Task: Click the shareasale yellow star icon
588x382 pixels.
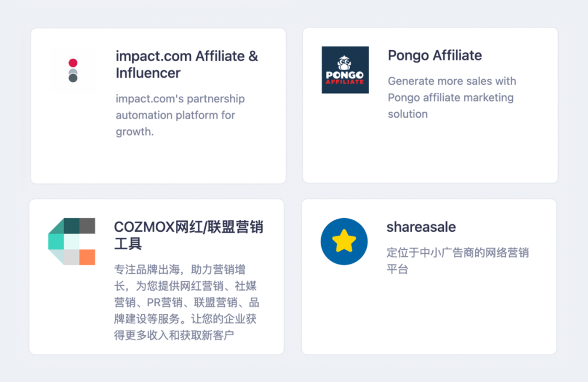Action: coord(344,241)
